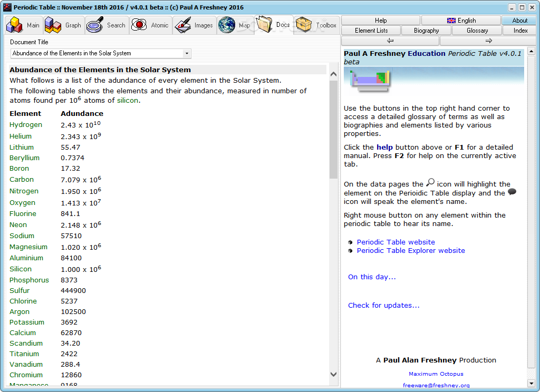540x392 pixels.
Task: Click the Sodium abundance value 57510
Action: pos(71,236)
